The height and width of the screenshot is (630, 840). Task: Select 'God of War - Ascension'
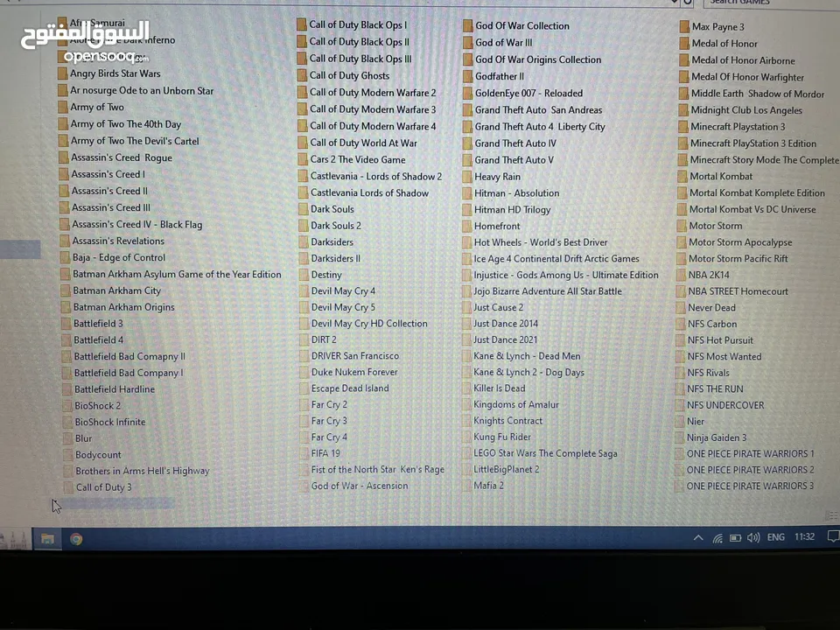point(360,486)
